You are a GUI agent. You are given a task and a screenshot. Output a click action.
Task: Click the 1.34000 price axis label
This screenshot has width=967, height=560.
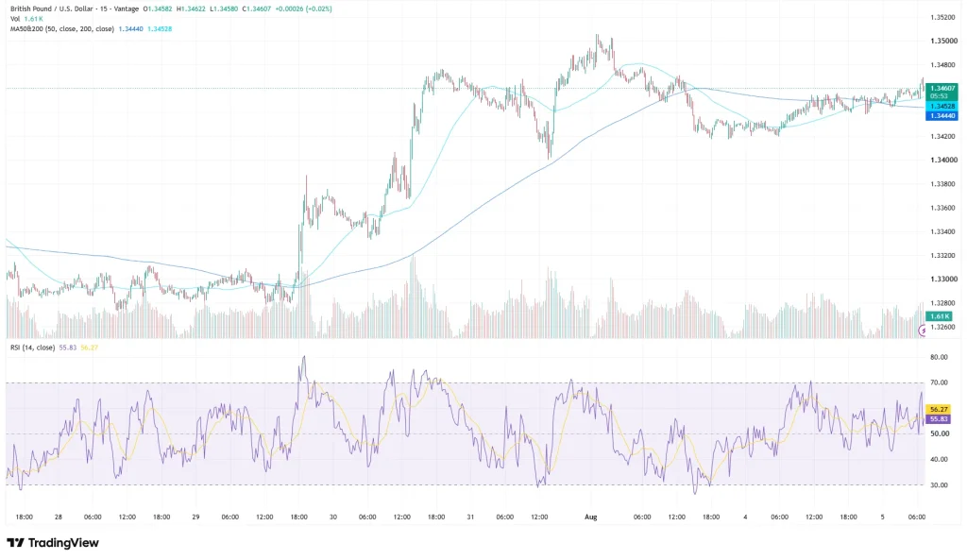point(943,160)
